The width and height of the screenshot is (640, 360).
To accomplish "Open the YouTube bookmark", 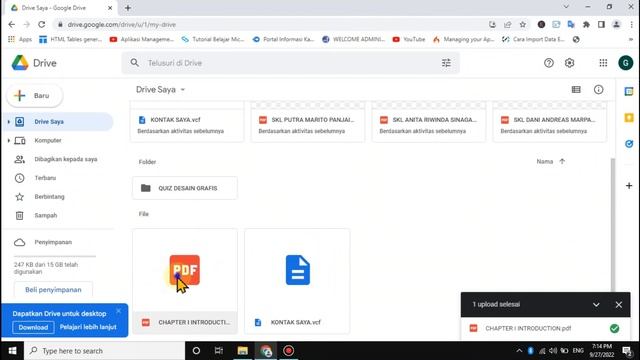I will click(x=409, y=40).
